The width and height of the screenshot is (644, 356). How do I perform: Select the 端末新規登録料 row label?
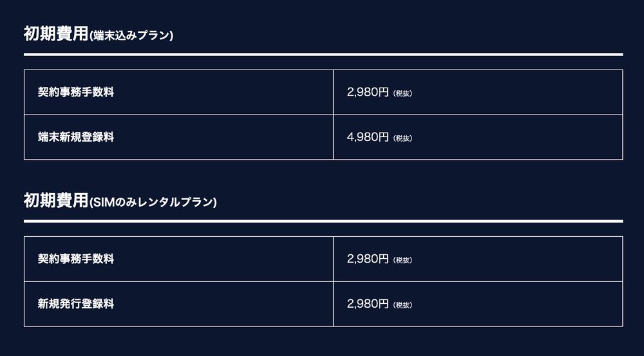click(76, 137)
